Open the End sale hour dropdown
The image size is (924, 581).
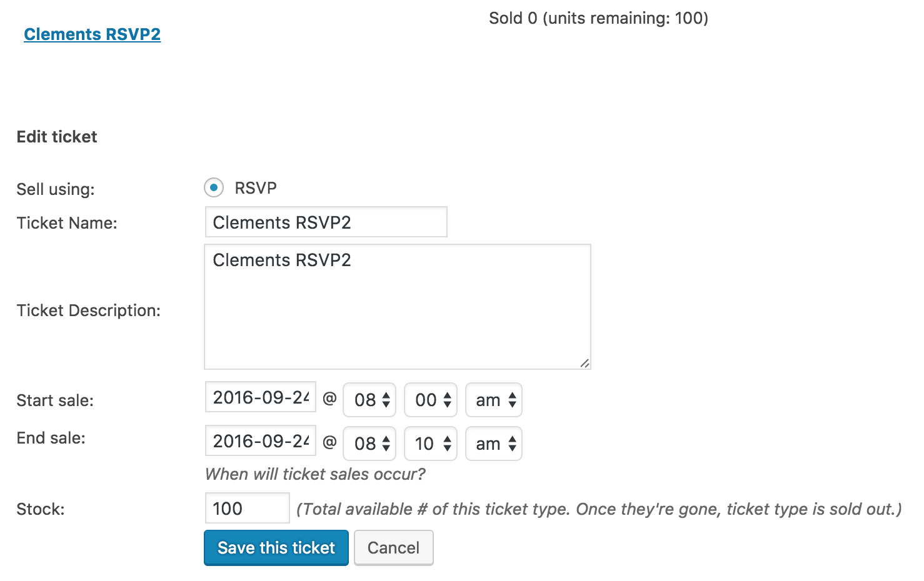370,444
